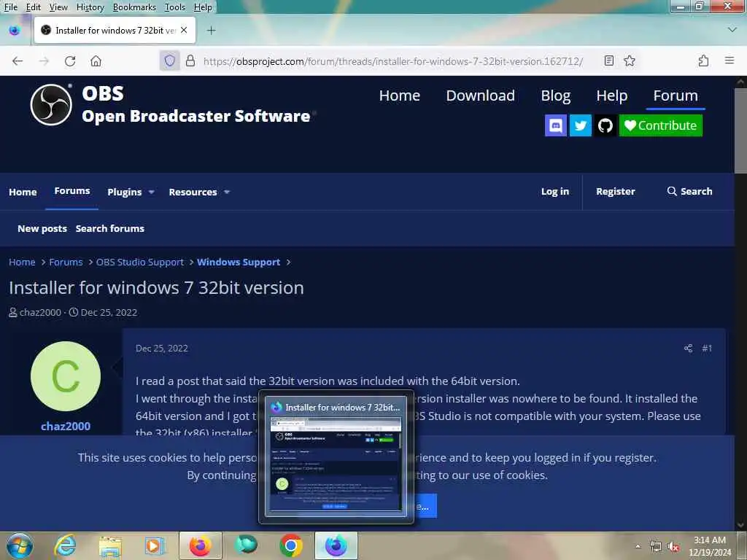
Task: Go to the OBS Download page
Action: pos(480,96)
